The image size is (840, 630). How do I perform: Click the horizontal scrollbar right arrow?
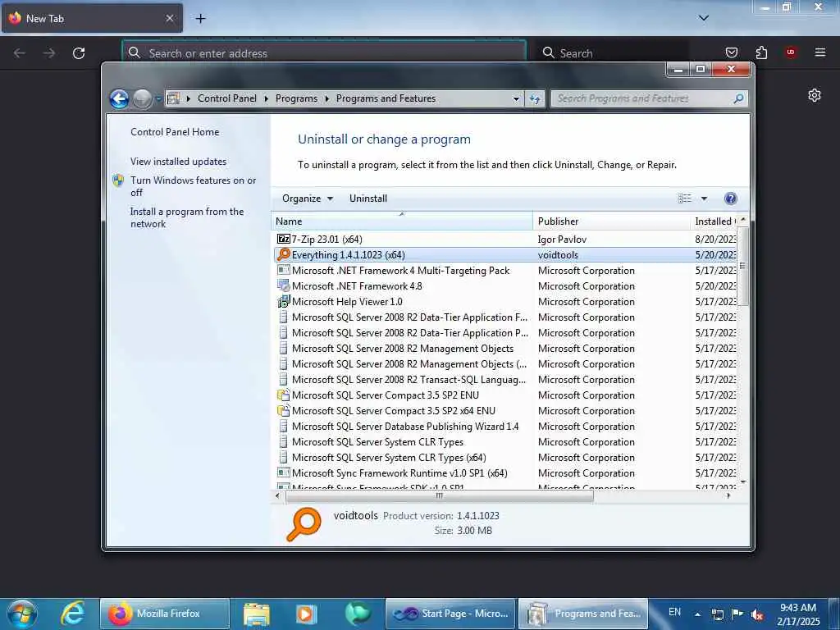coord(728,496)
